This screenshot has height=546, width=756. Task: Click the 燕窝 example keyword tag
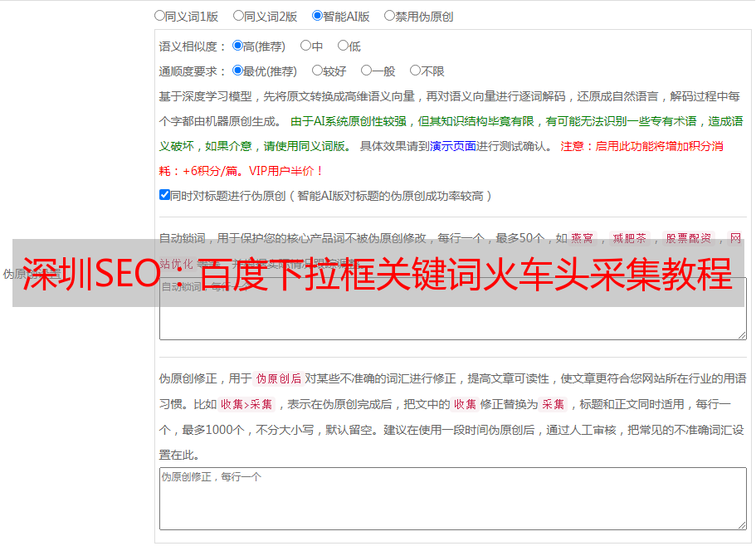582,238
